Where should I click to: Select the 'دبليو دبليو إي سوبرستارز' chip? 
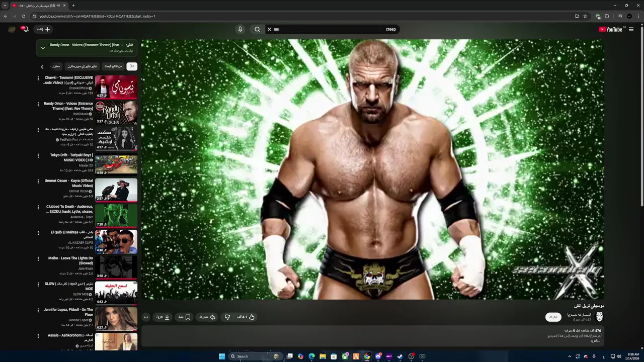click(x=83, y=66)
